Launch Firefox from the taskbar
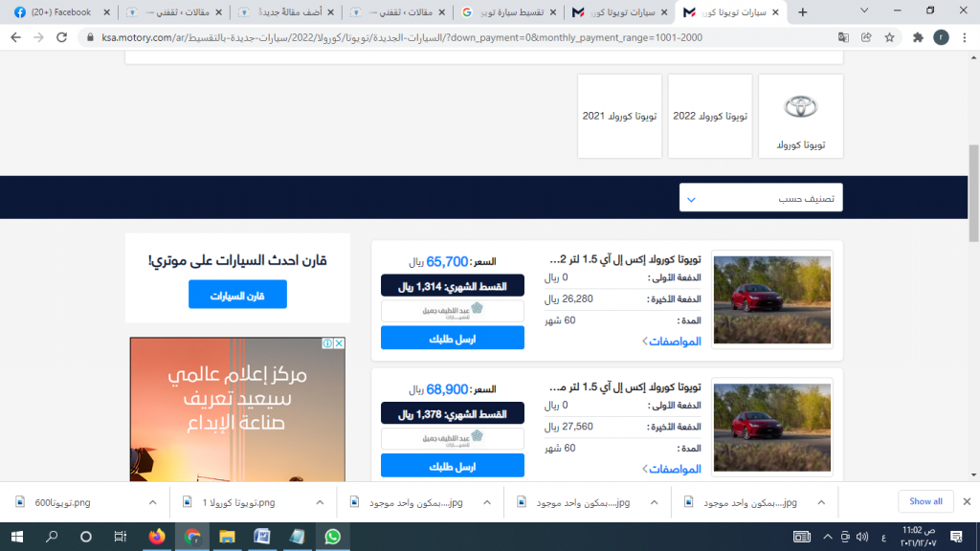980x551 pixels. coord(157,537)
